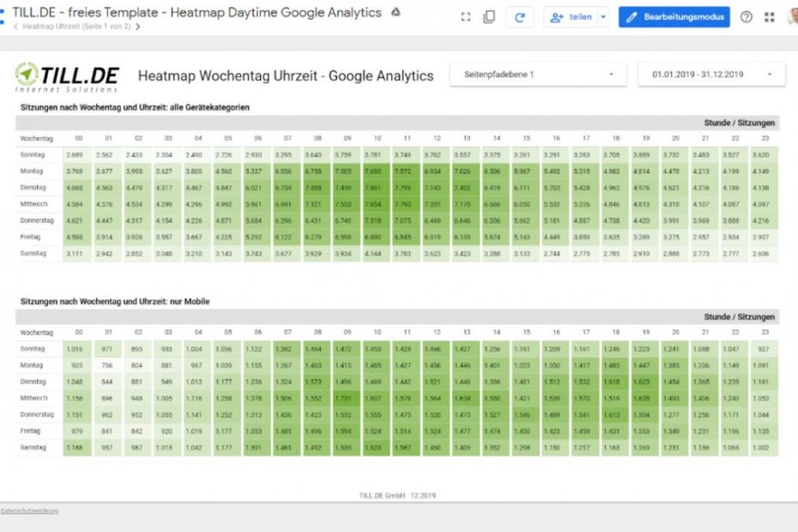The width and height of the screenshot is (798, 532).
Task: Click Samstag hour 10 cell, mobile table
Action: click(376, 448)
